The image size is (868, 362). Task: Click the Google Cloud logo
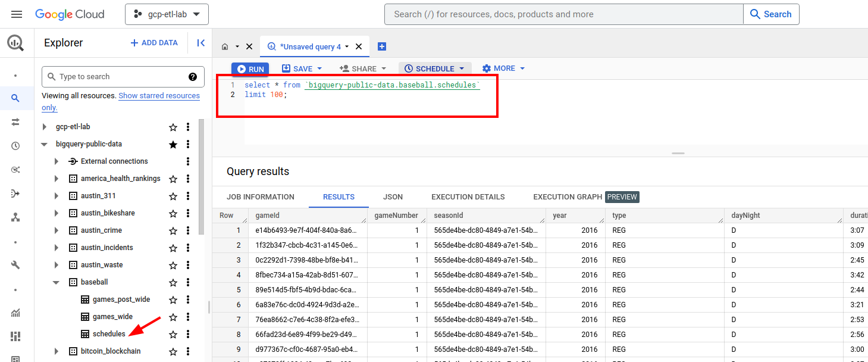[70, 14]
